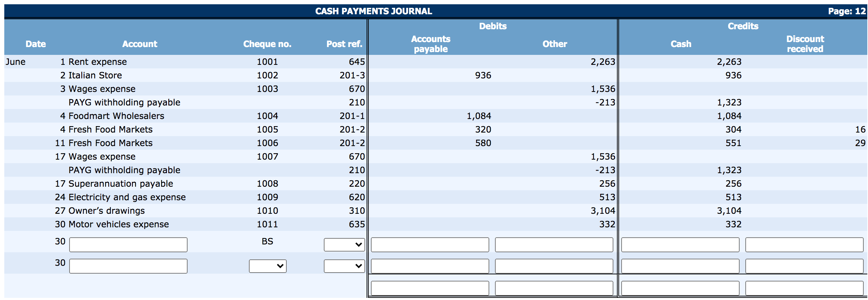Screen dimensions: 868x300
Task: Click 'Electricity and gas expense' entry
Action: [x=127, y=197]
